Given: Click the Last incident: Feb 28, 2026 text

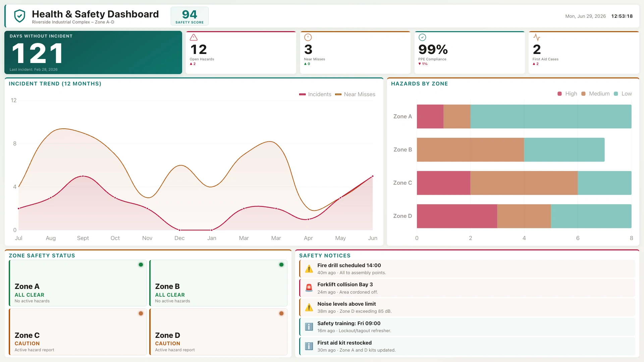Looking at the screenshot, I should [34, 70].
